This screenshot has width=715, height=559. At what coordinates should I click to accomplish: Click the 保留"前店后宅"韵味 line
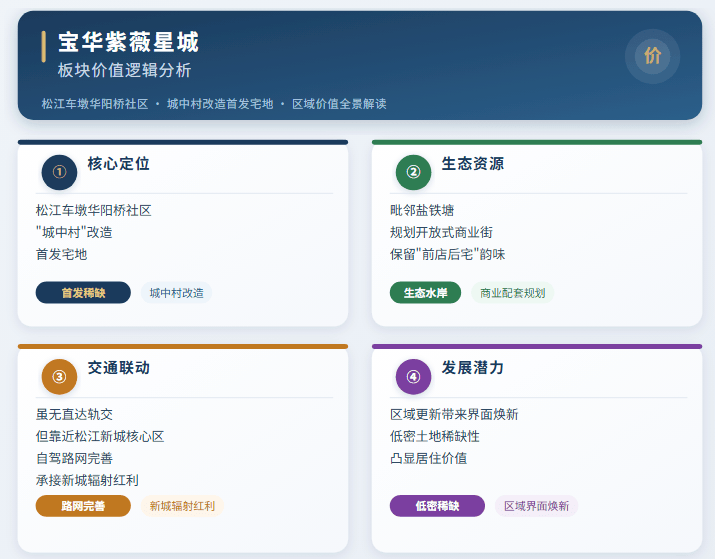pos(447,254)
